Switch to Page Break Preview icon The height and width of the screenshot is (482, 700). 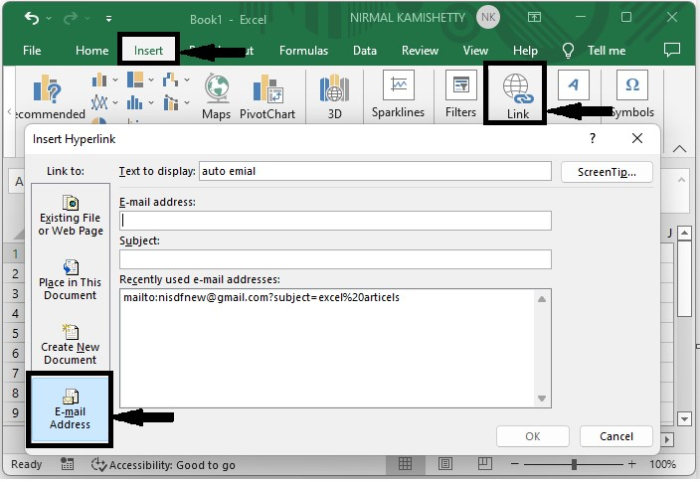pyautogui.click(x=484, y=464)
